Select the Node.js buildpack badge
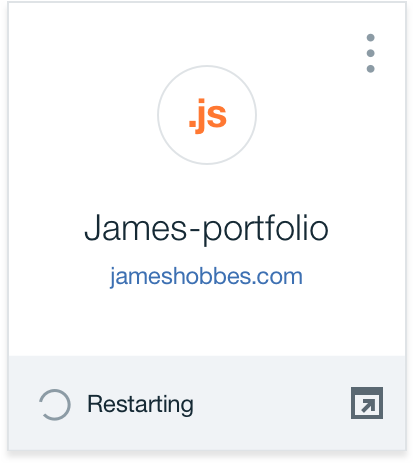This screenshot has width=413, height=463. coord(207,115)
